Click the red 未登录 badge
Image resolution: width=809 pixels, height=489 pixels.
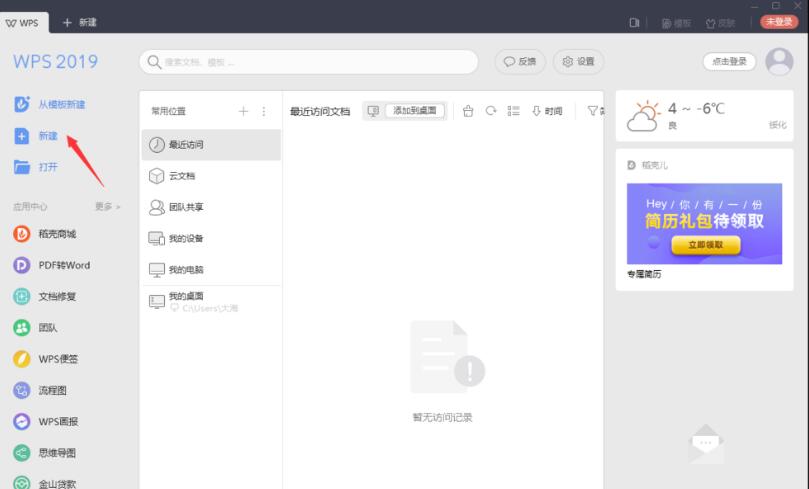tap(779, 22)
